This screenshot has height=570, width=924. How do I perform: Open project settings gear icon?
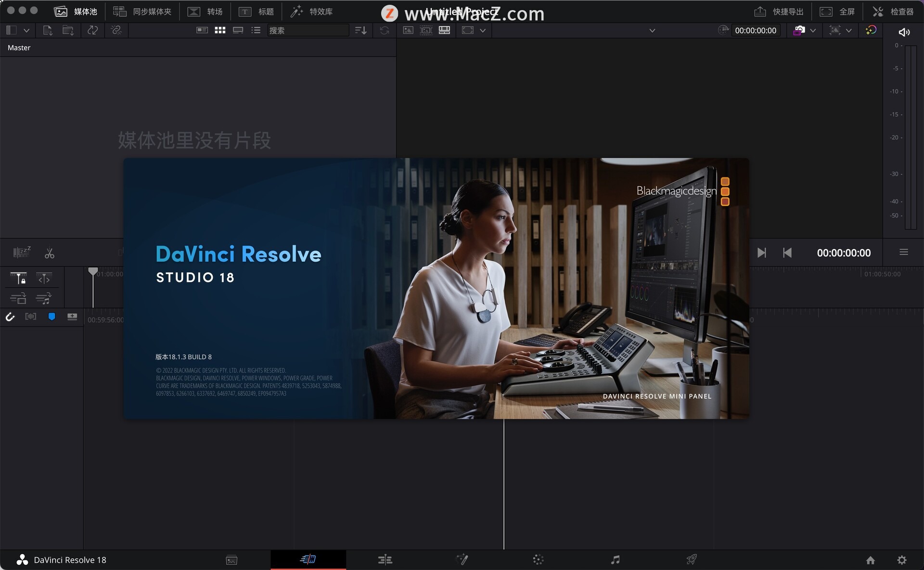(x=901, y=560)
